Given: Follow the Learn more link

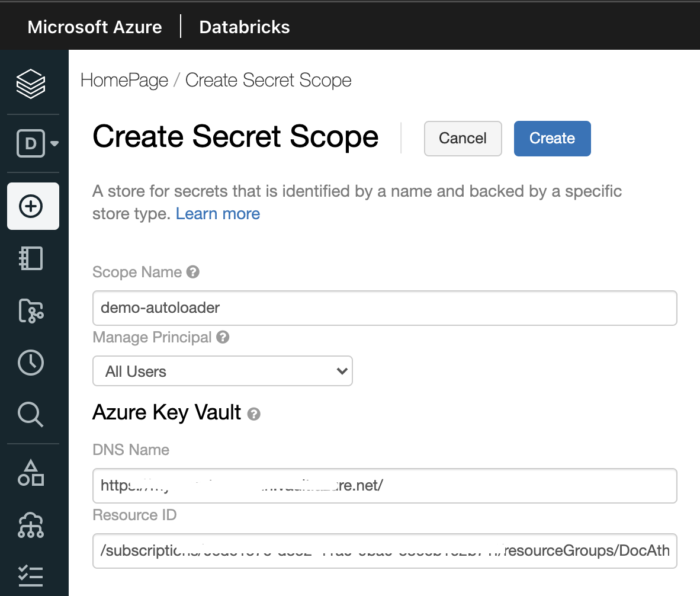Looking at the screenshot, I should point(218,214).
